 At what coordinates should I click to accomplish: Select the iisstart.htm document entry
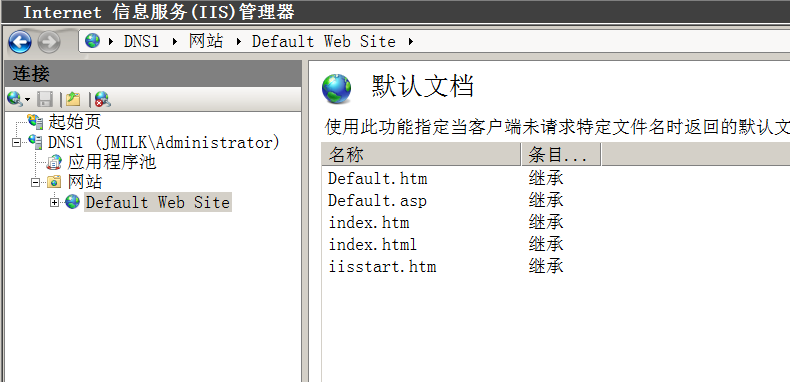[382, 266]
